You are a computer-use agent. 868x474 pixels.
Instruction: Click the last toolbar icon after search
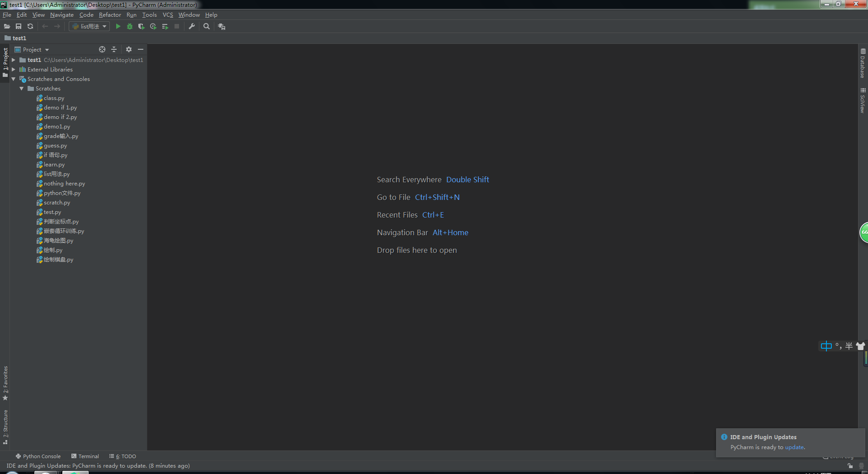tap(222, 27)
